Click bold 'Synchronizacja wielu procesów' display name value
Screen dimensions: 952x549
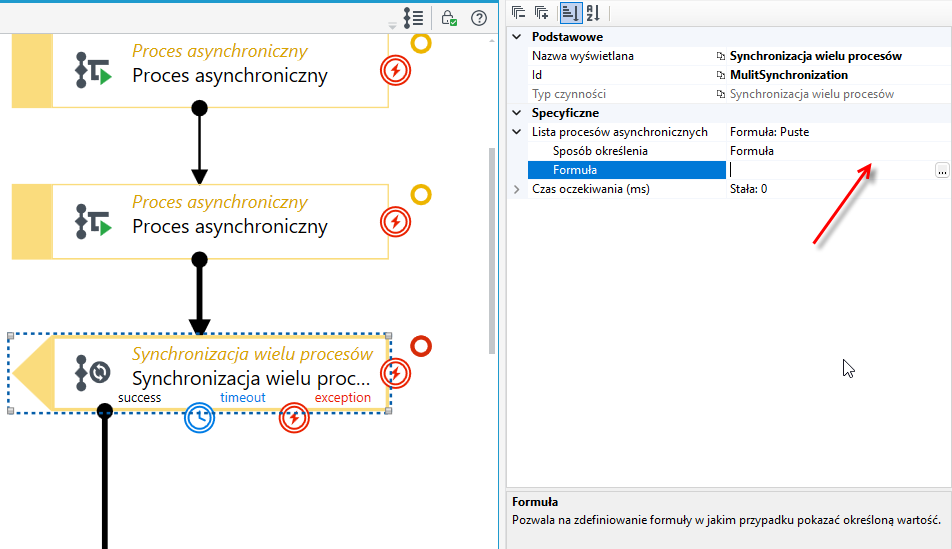click(x=815, y=56)
